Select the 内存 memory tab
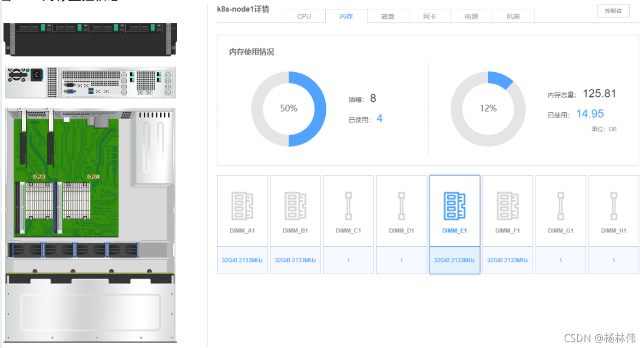 (x=346, y=16)
